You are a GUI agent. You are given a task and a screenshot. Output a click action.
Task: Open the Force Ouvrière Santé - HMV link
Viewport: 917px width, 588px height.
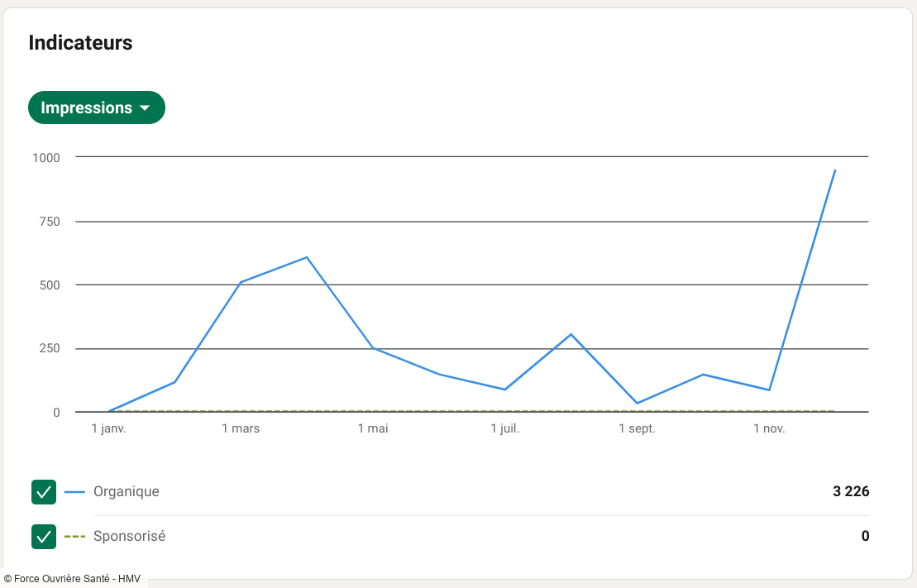(70, 579)
